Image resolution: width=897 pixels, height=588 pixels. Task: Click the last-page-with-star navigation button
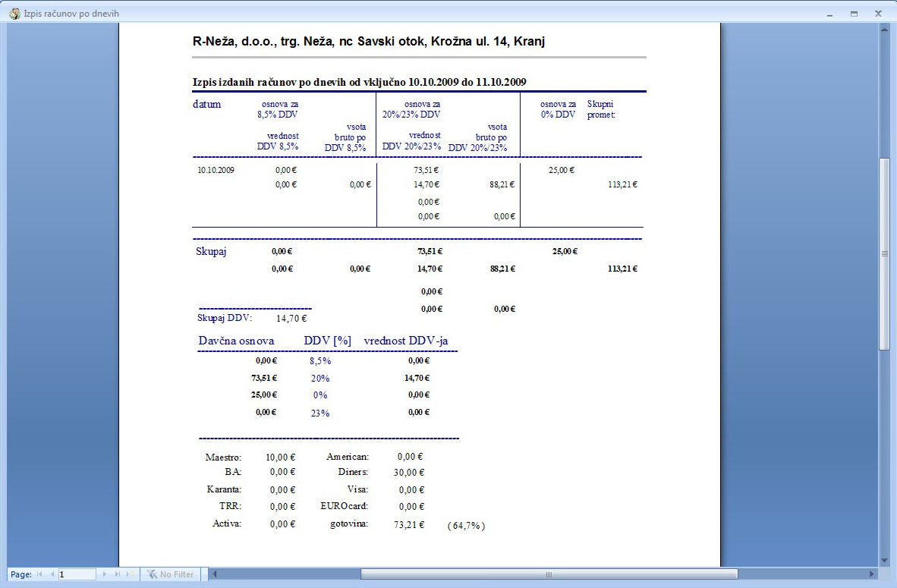click(x=131, y=574)
